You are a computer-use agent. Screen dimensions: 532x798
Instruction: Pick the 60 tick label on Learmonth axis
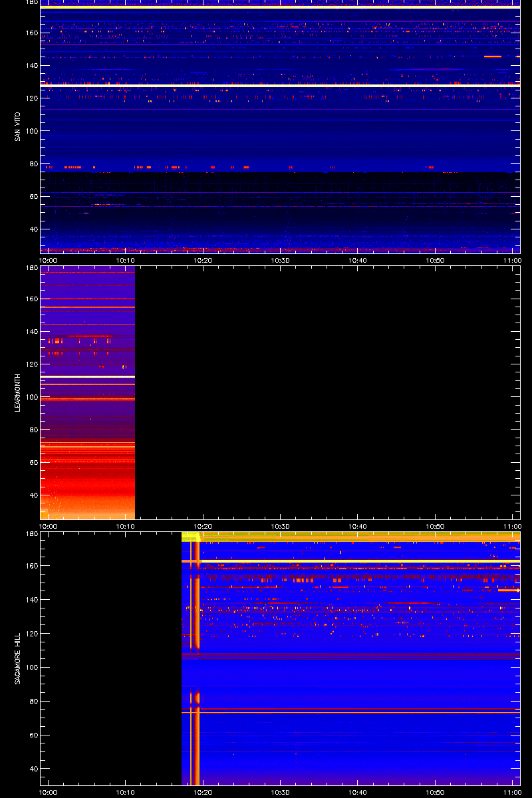(x=33, y=462)
